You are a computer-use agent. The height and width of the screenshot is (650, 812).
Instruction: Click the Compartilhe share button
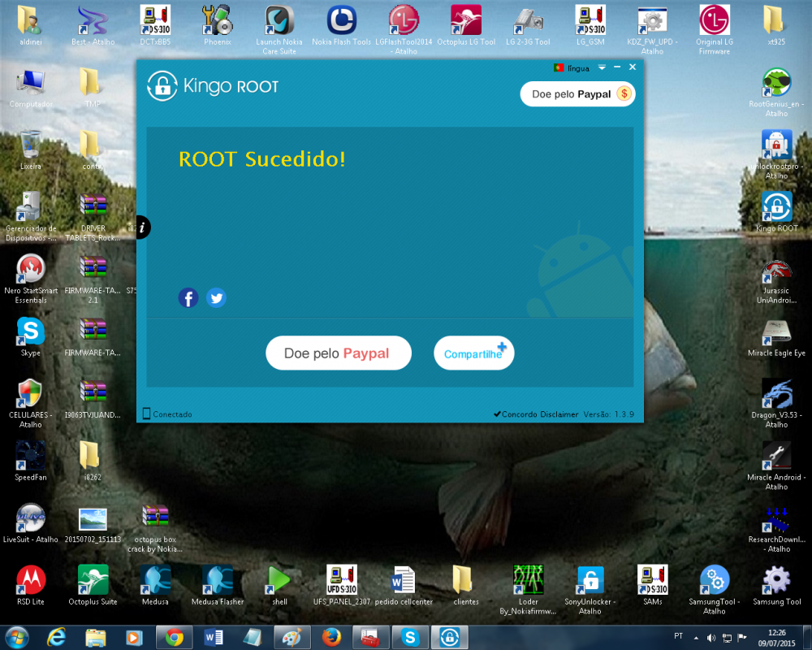coord(474,353)
